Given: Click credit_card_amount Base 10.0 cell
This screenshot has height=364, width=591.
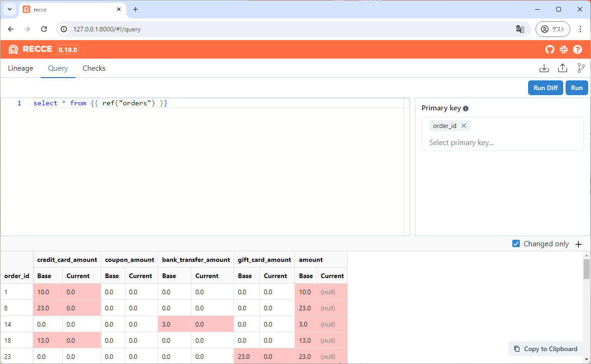Looking at the screenshot, I should pyautogui.click(x=48, y=292).
